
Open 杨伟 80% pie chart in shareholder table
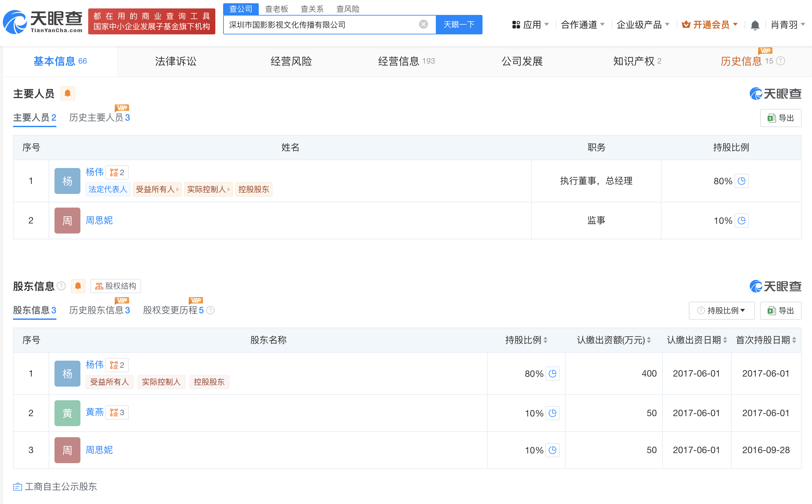click(x=553, y=373)
